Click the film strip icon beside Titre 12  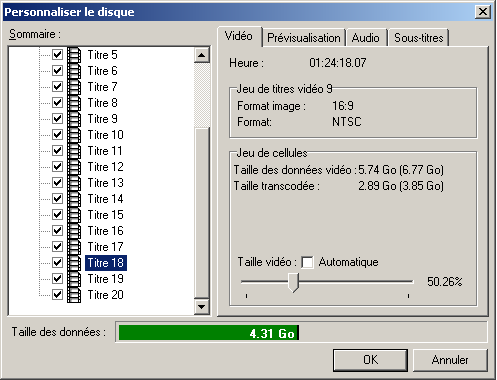pos(74,167)
